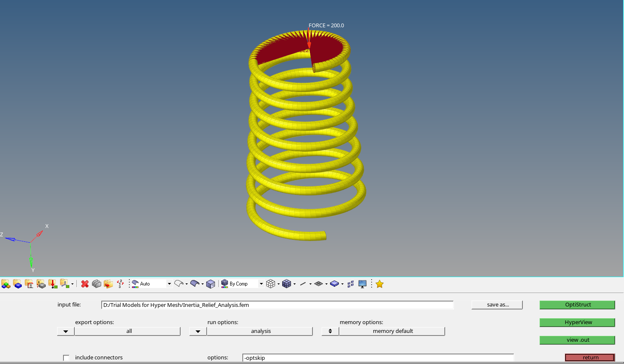Viewport: 624px width, 364px height.
Task: Open the run options dropdown arrow
Action: 198,331
